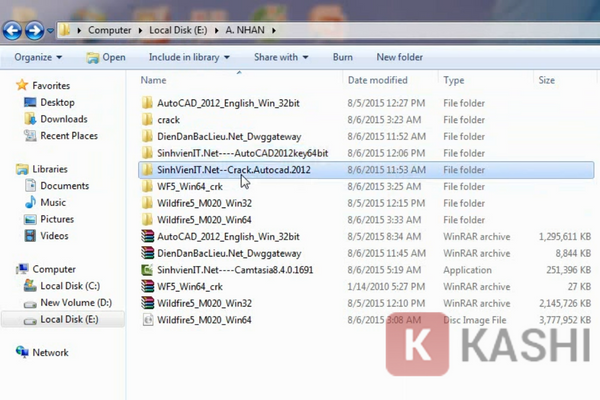600x400 pixels.
Task: Expand the arrow after Computer in breadcrumb
Action: 140,30
